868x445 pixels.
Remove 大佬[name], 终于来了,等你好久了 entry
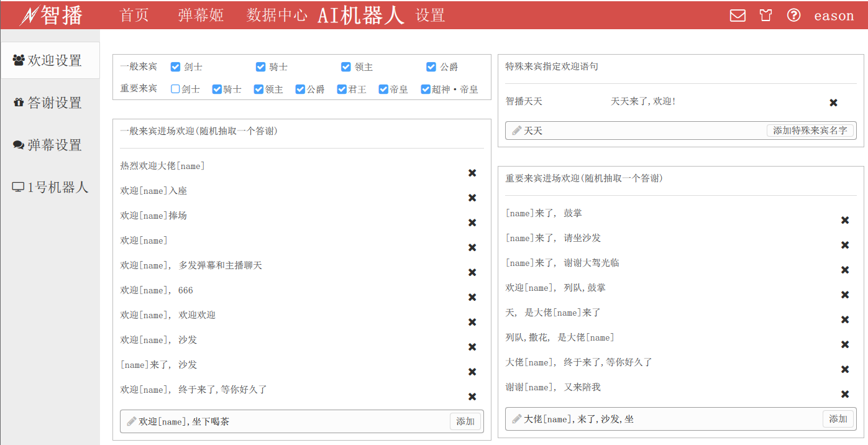pyautogui.click(x=845, y=369)
